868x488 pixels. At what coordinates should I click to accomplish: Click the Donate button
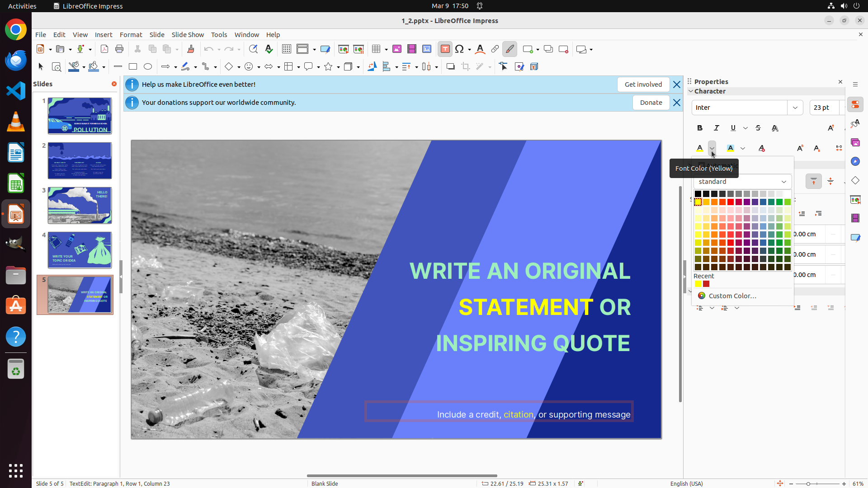click(651, 103)
